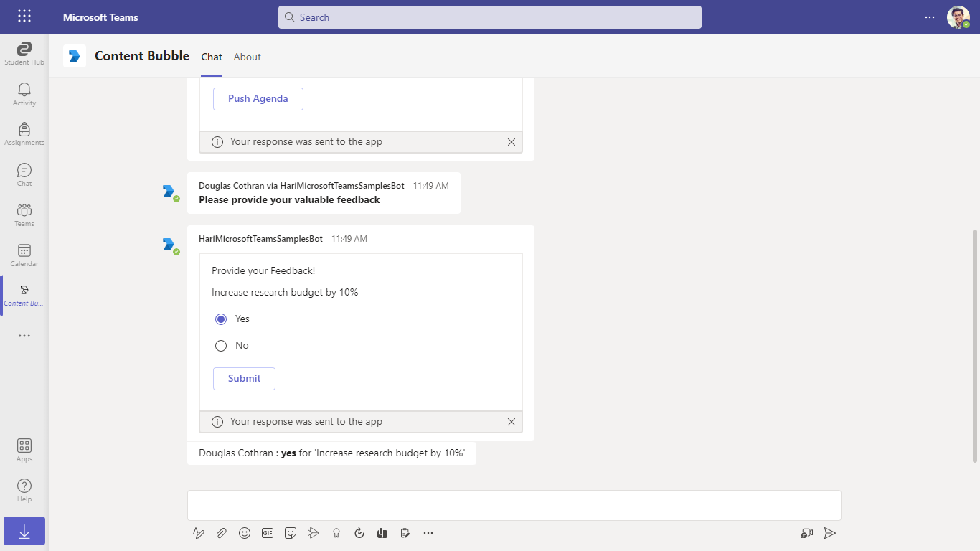
Task: Open settings and more ellipsis in header
Action: [x=930, y=17]
